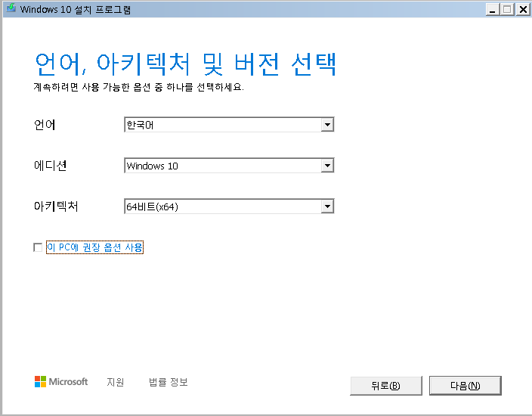Click the '이 PC에 권장 옵션 사용' label text
The image size is (532, 416).
pos(94,247)
